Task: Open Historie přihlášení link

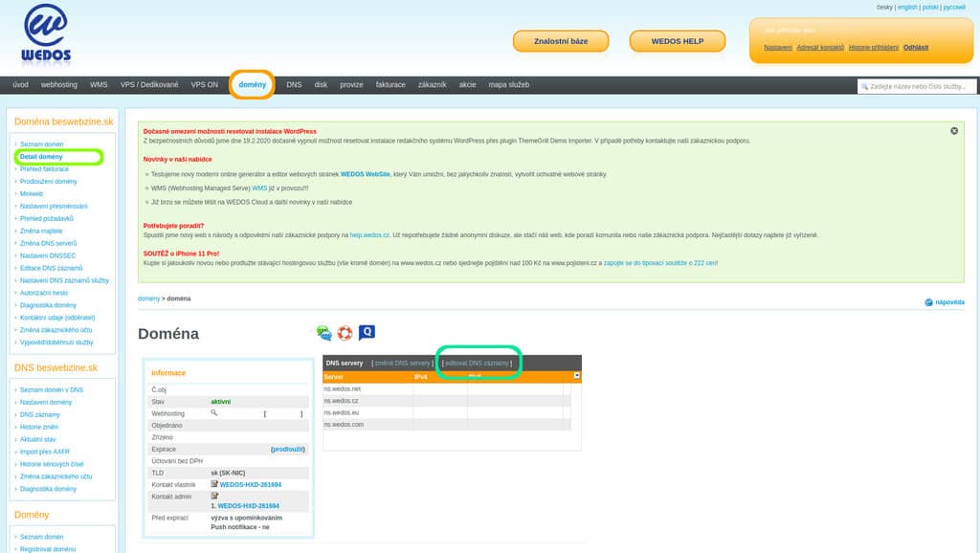Action: (x=873, y=48)
